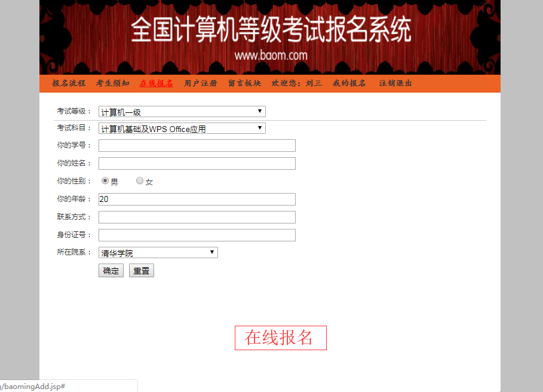Select the 男 gender radio button
Image resolution: width=543 pixels, height=392 pixels.
[x=105, y=180]
